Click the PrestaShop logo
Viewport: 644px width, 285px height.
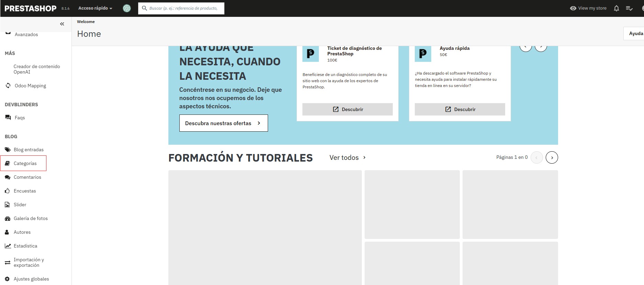[x=31, y=8]
